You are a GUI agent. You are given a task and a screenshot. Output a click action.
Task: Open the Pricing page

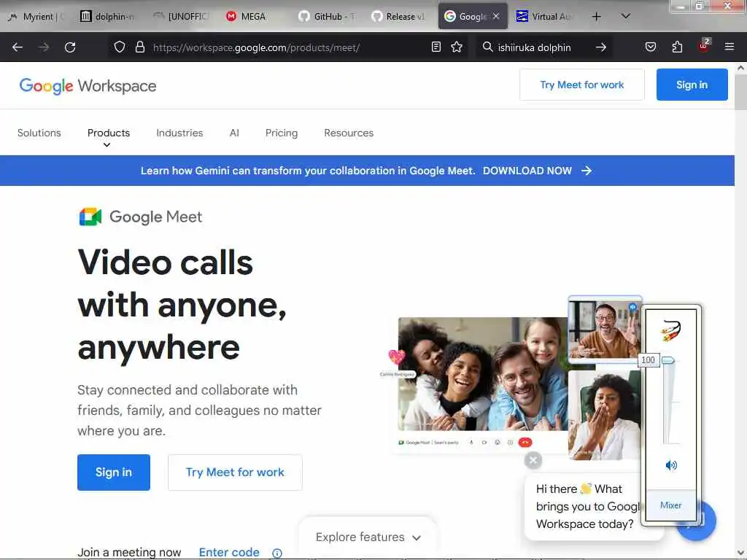pyautogui.click(x=281, y=133)
